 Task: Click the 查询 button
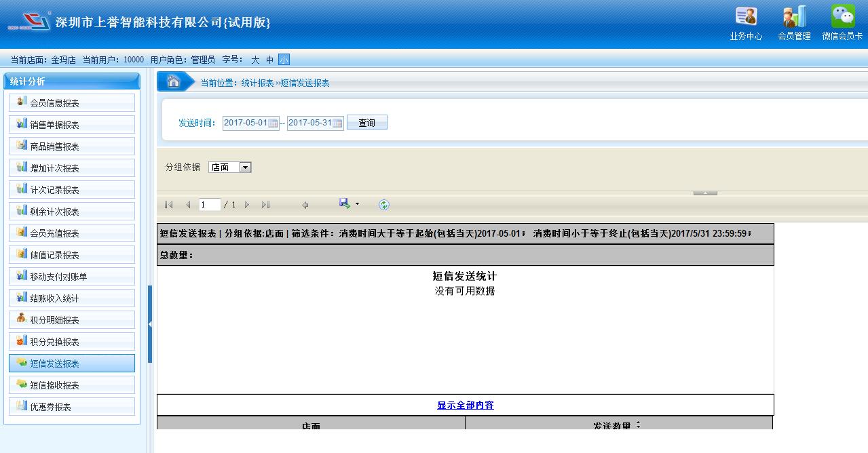click(366, 123)
